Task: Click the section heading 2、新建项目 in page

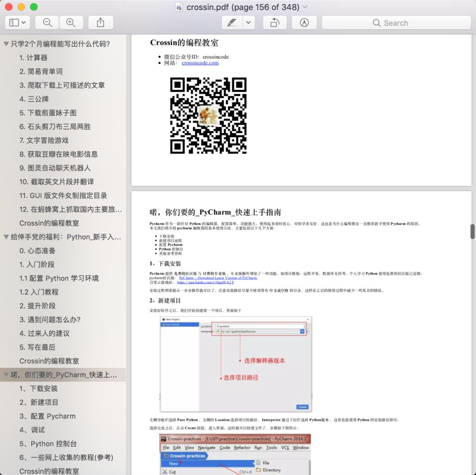Action: pos(165,301)
